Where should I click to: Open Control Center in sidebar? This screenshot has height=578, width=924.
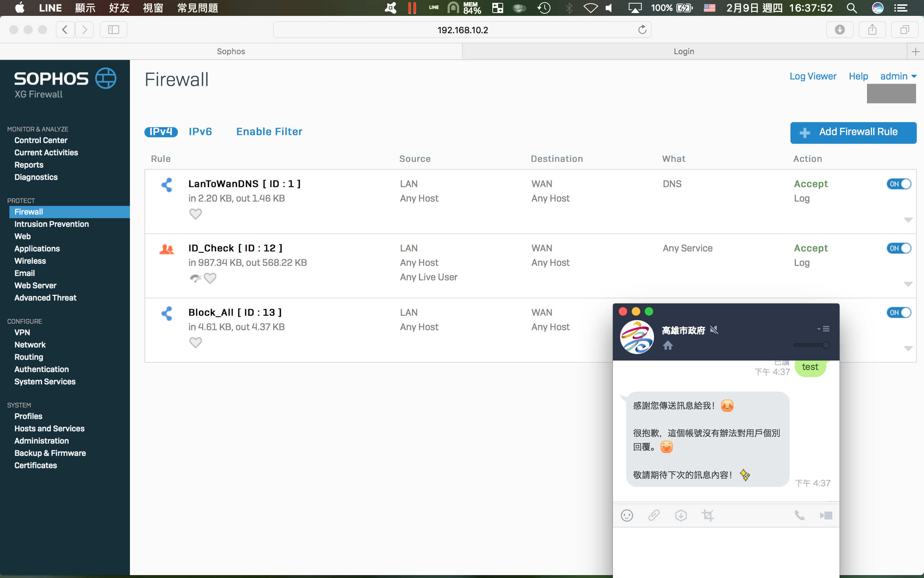point(41,140)
